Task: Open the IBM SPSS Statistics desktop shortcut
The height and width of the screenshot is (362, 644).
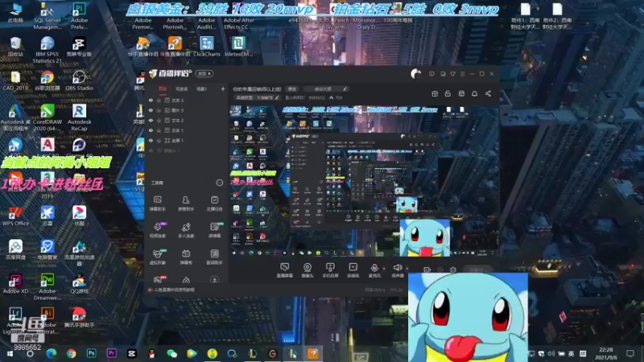Action: (47, 50)
